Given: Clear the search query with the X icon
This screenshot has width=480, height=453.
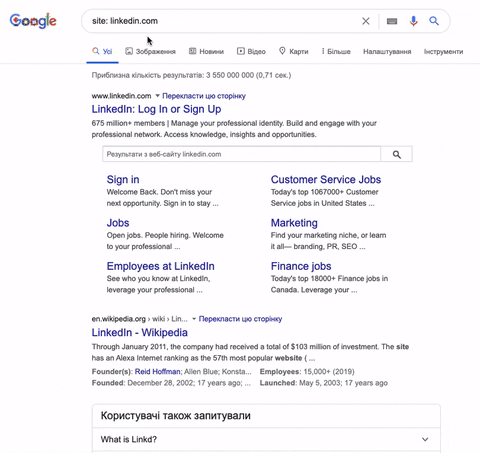Looking at the screenshot, I should [366, 21].
